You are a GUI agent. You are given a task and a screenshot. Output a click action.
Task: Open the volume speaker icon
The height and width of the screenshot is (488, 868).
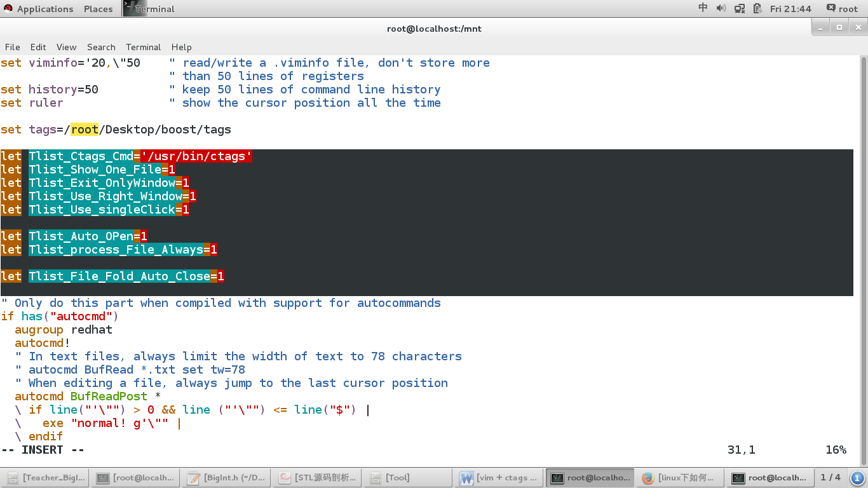click(x=721, y=8)
